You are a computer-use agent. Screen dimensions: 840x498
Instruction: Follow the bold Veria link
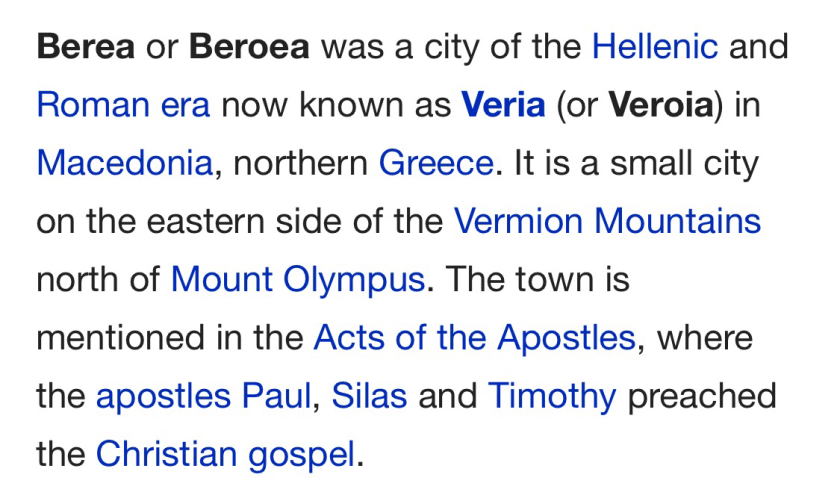503,105
